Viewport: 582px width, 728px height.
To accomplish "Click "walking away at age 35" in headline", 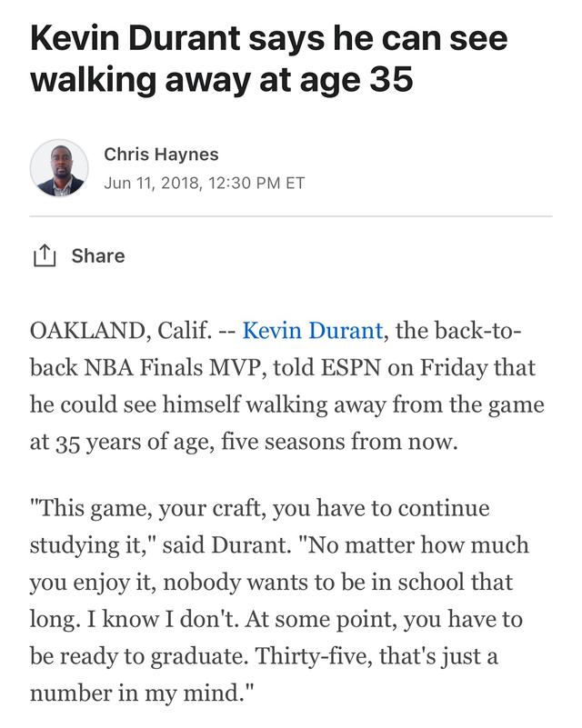I will pos(222,78).
